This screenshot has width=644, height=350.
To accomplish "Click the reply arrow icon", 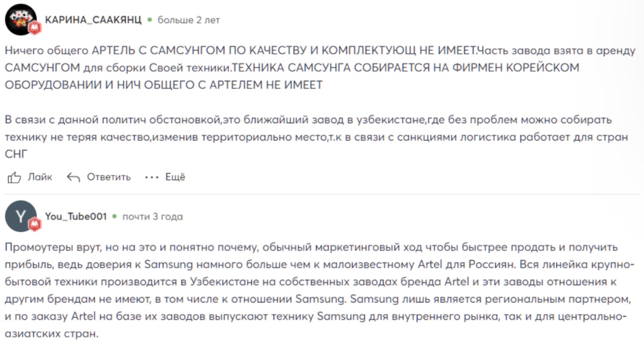I will pos(73,177).
